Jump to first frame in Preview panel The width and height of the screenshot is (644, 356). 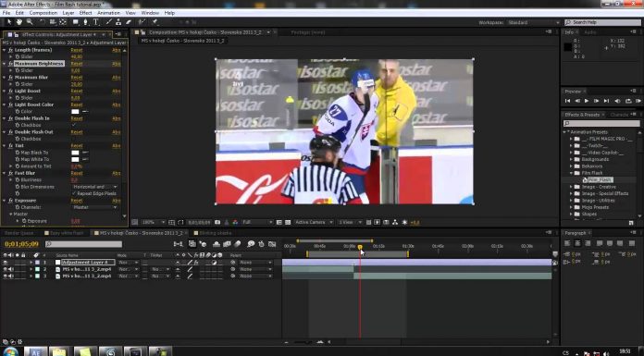[x=567, y=101]
